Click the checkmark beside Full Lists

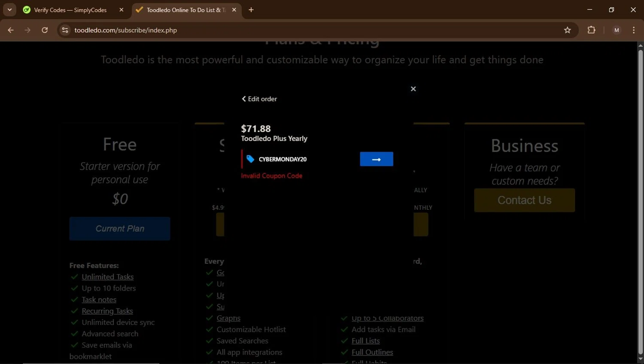pyautogui.click(x=344, y=341)
